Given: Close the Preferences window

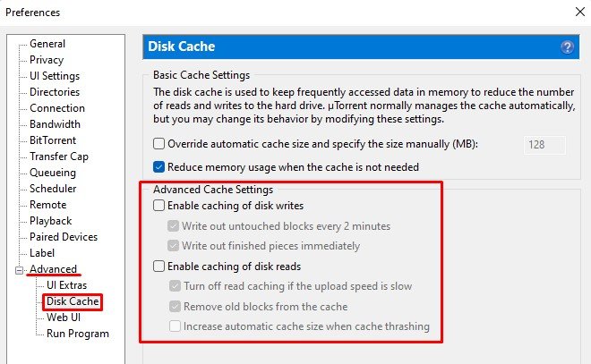Looking at the screenshot, I should click(x=580, y=12).
